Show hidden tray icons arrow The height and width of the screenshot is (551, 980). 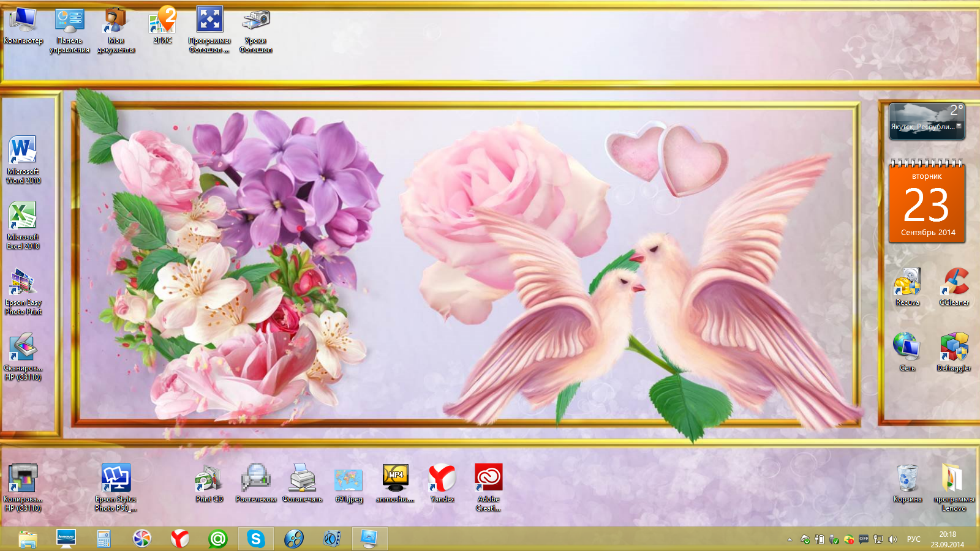point(790,539)
